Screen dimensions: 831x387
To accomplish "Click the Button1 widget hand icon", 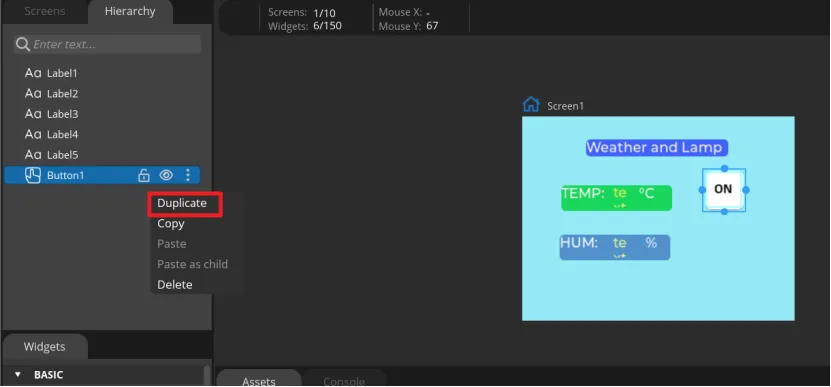I will pyautogui.click(x=33, y=175).
